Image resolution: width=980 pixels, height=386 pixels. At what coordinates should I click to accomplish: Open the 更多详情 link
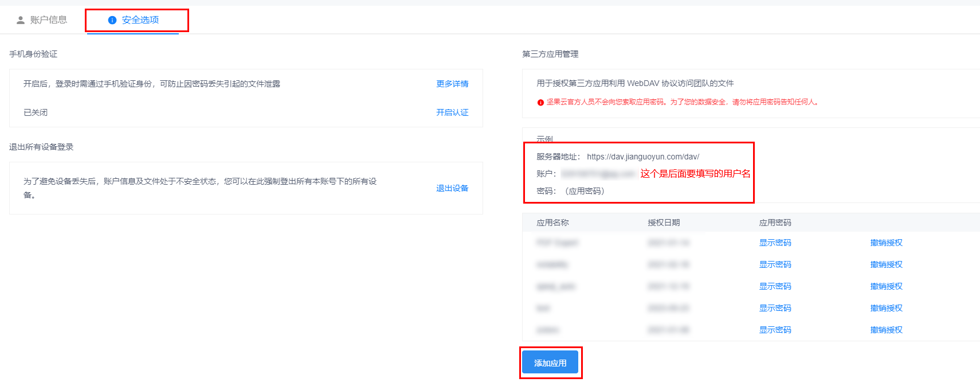452,84
